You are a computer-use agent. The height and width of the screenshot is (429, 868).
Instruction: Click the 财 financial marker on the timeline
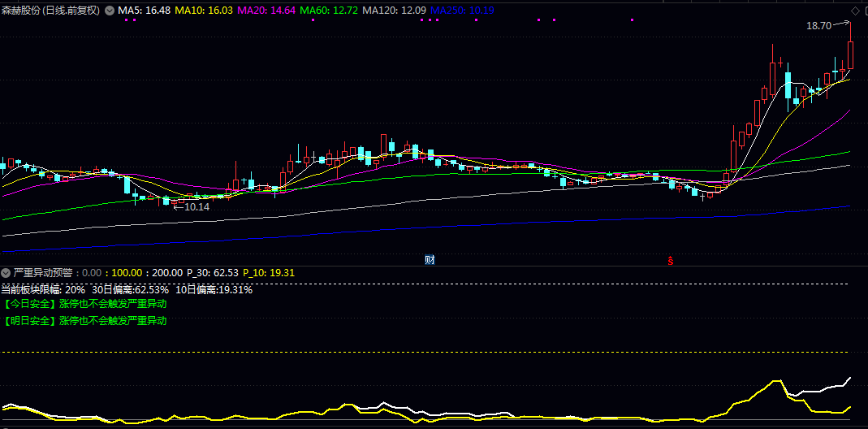(430, 259)
